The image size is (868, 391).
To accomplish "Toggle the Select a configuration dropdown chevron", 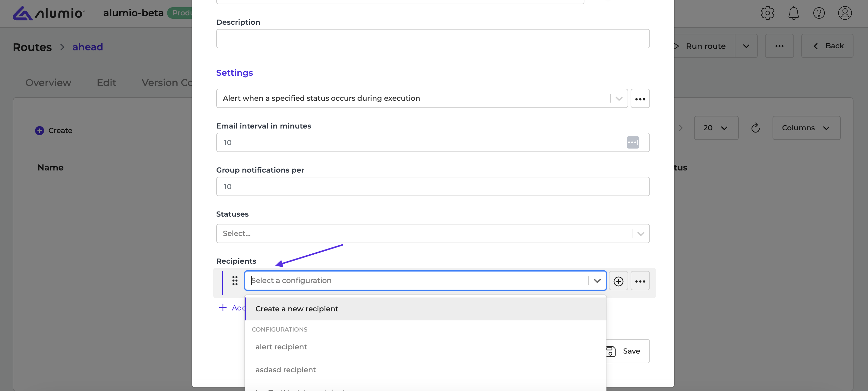I will coord(597,281).
